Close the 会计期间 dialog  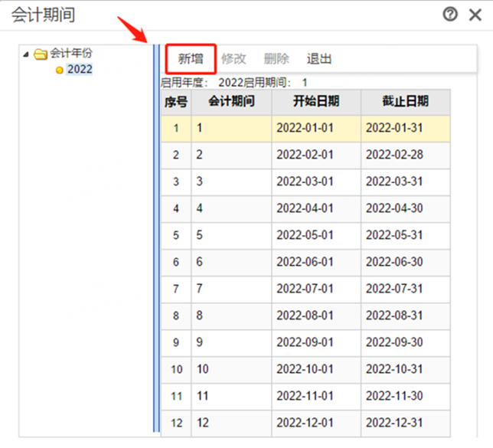click(x=475, y=15)
